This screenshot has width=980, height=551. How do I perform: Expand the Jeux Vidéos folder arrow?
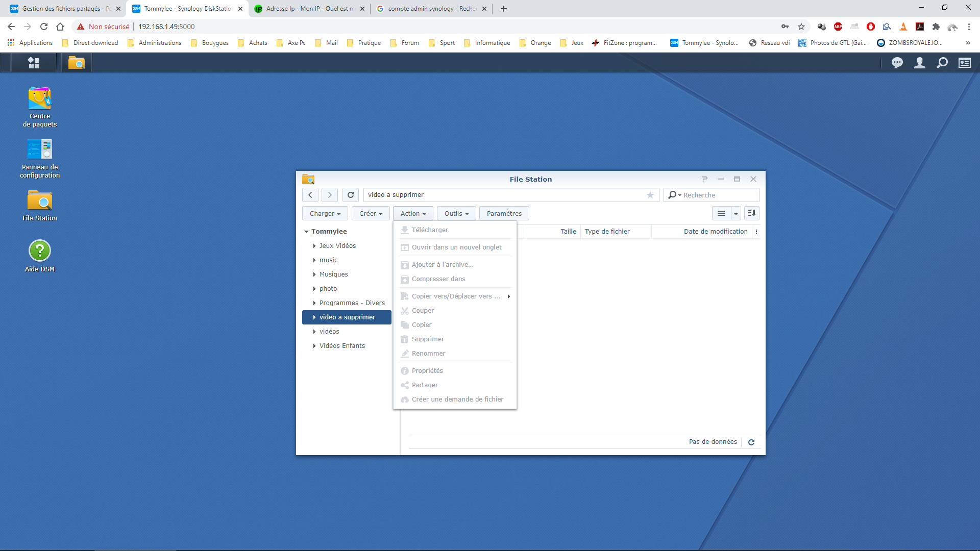[x=314, y=246]
